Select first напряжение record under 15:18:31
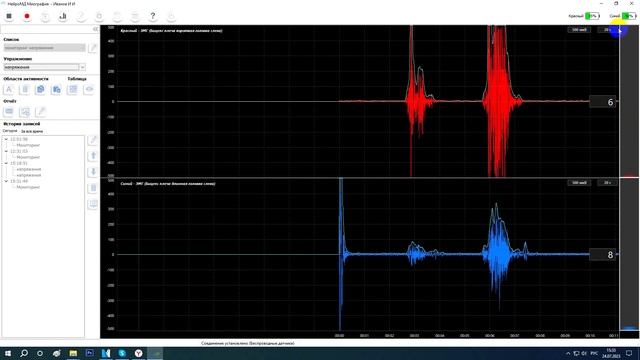Screen dimensions: 640x360 point(29,169)
